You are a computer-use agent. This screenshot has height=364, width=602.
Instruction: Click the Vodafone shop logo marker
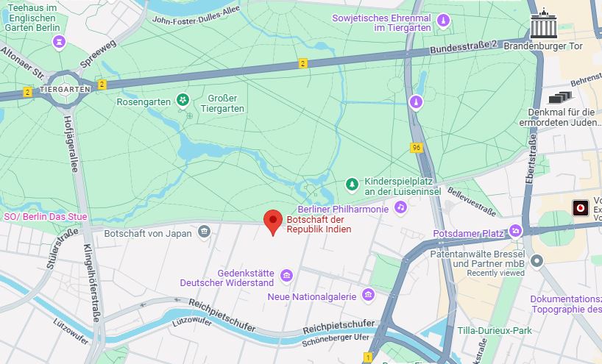click(x=581, y=208)
